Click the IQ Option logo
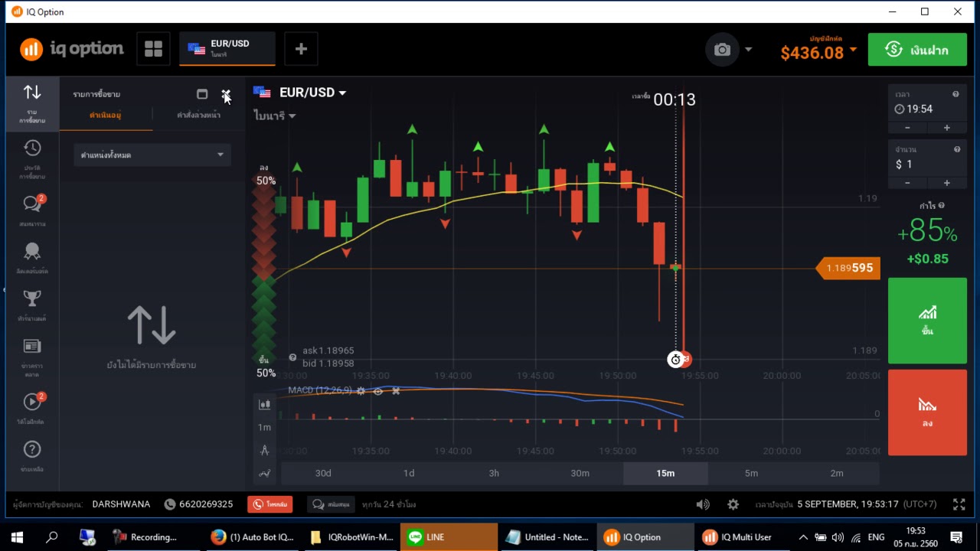This screenshot has height=551, width=980. (72, 49)
